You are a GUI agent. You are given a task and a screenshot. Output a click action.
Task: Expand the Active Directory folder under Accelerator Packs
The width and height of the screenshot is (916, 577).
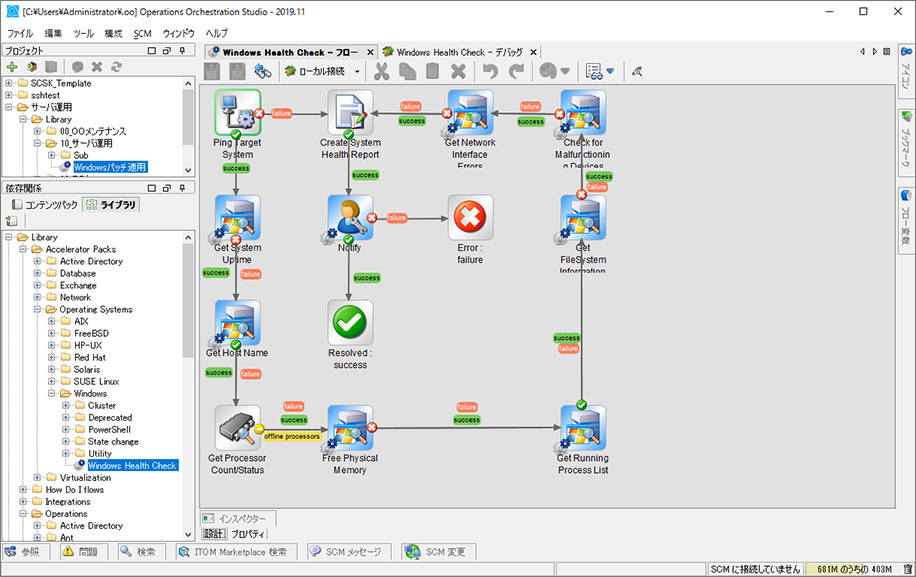(x=37, y=262)
